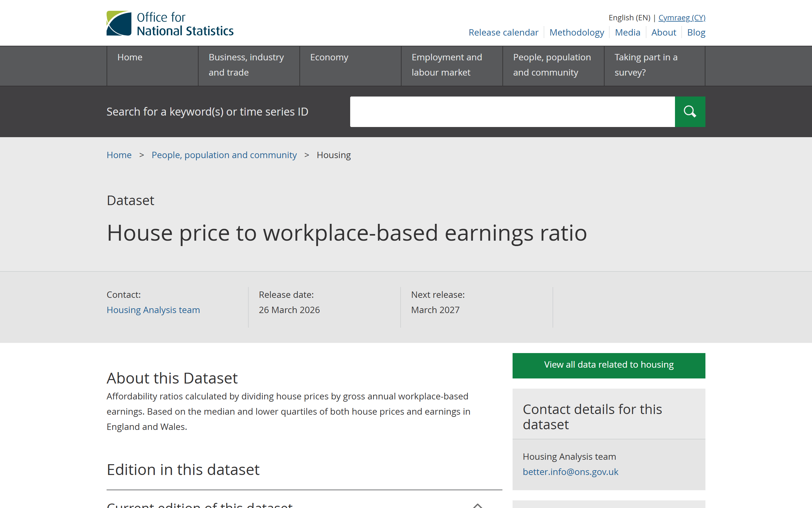Click the release date 26 March 2026
The image size is (812, 508).
[x=289, y=310]
